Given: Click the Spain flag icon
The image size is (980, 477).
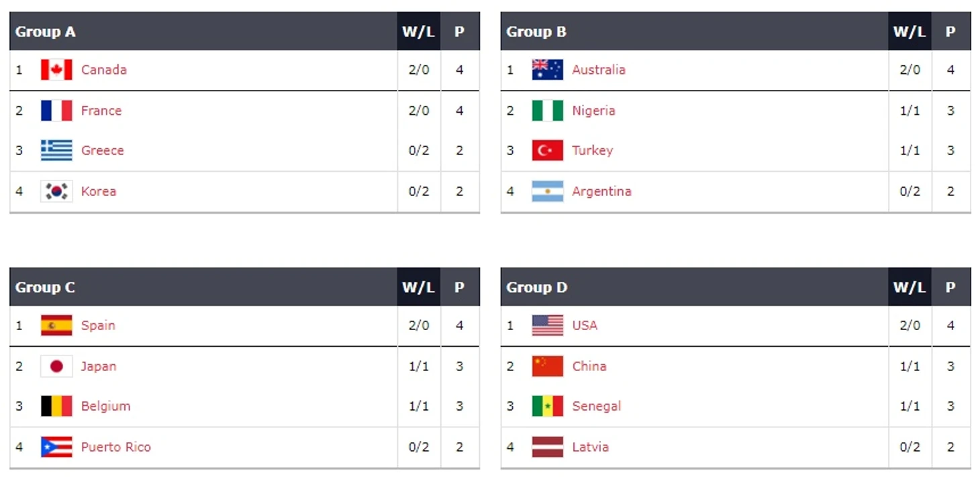Looking at the screenshot, I should [x=56, y=325].
